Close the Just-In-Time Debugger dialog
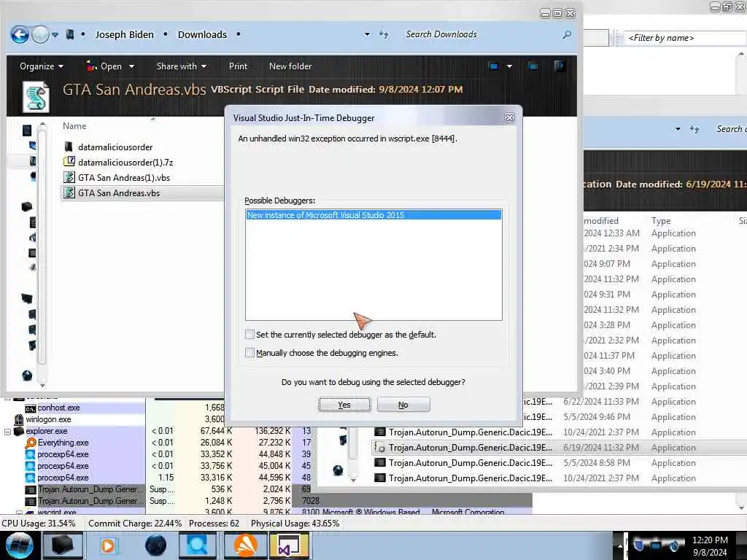 pyautogui.click(x=509, y=117)
